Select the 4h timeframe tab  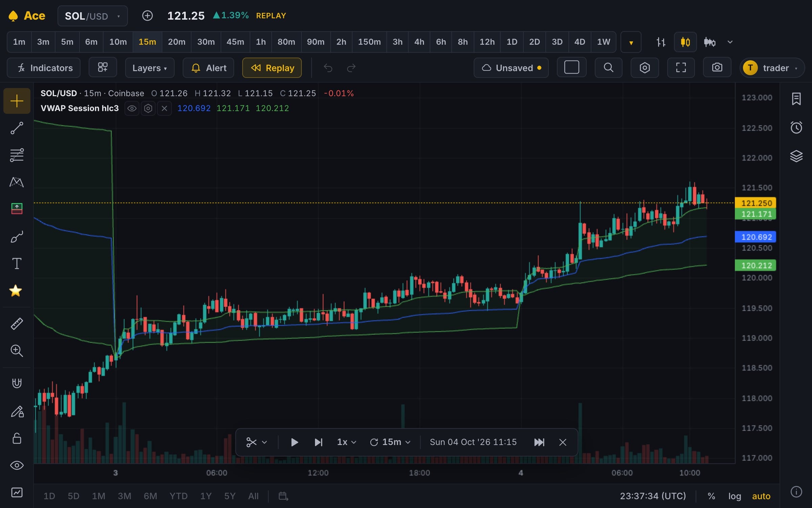click(419, 42)
